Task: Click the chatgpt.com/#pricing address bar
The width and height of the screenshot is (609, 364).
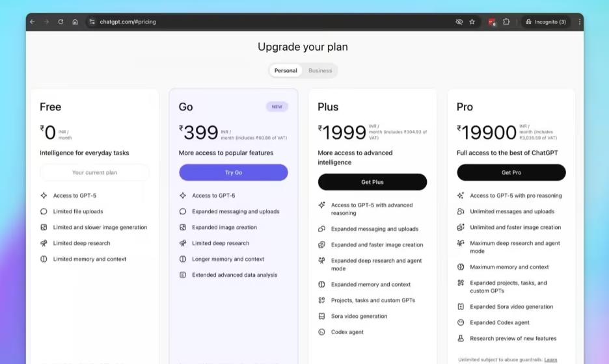Action: click(x=128, y=21)
